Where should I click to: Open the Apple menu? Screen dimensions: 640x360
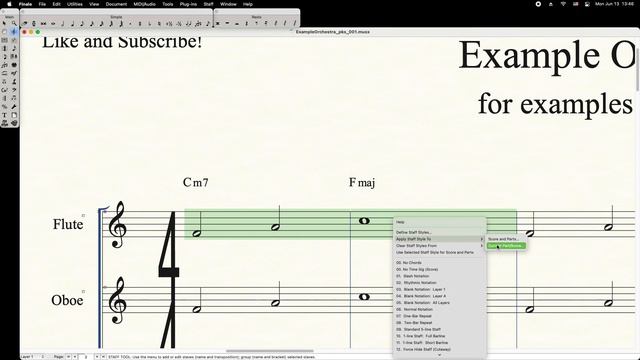click(x=9, y=4)
